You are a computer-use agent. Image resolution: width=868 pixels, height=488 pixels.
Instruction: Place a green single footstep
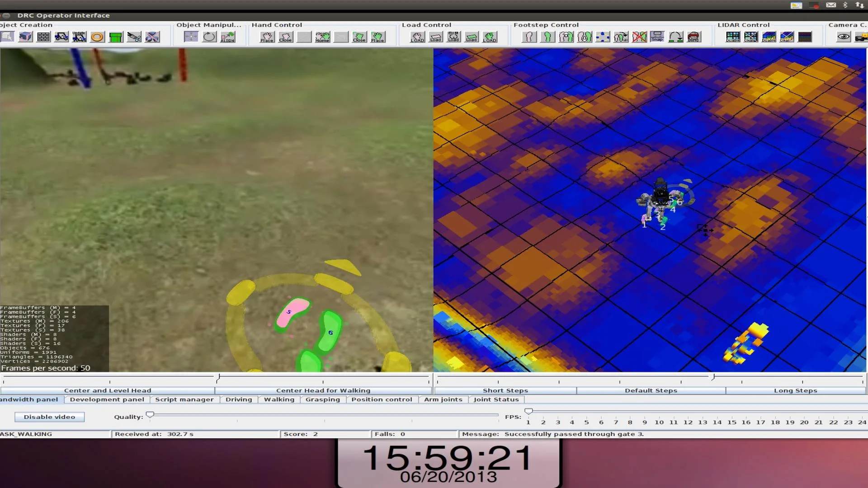tap(547, 37)
